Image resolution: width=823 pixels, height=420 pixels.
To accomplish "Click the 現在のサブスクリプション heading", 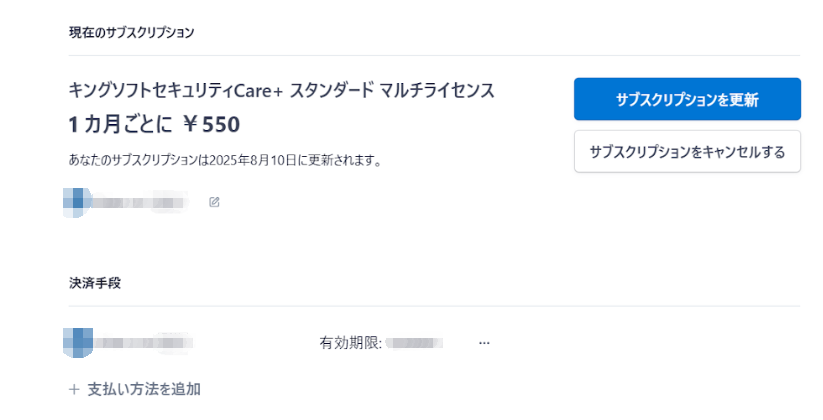I will pyautogui.click(x=124, y=33).
